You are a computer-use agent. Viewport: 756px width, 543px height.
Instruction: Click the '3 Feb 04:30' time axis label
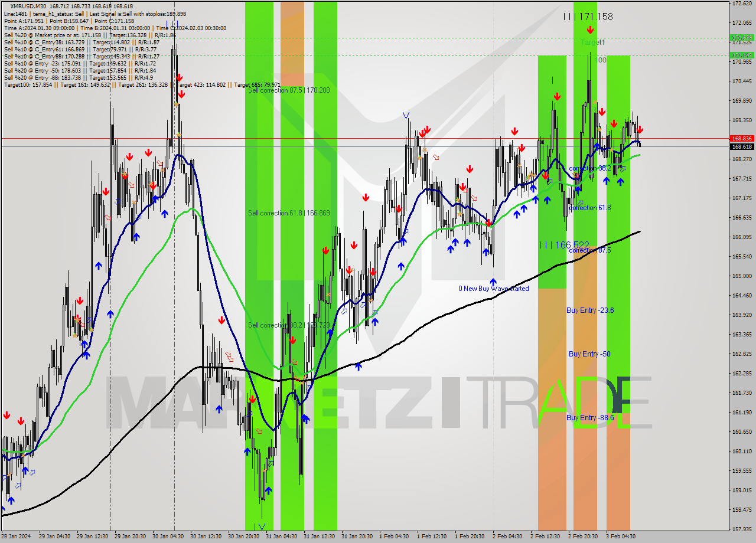621,537
